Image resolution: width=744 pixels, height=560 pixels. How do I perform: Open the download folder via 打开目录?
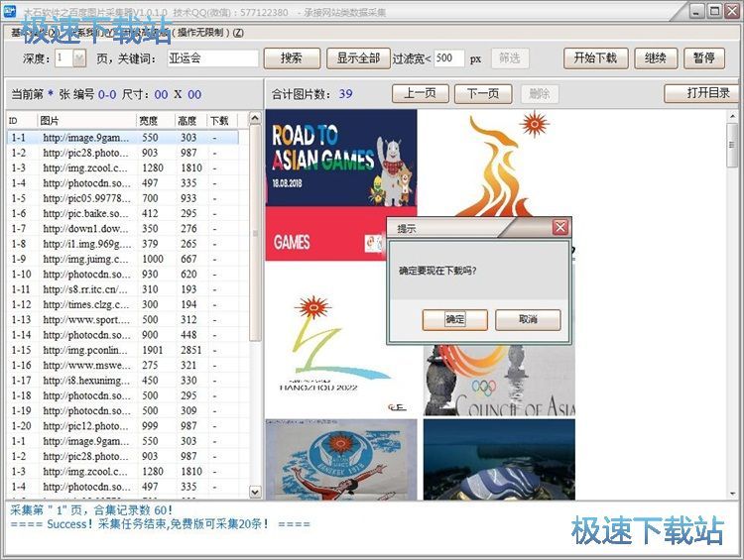[701, 93]
